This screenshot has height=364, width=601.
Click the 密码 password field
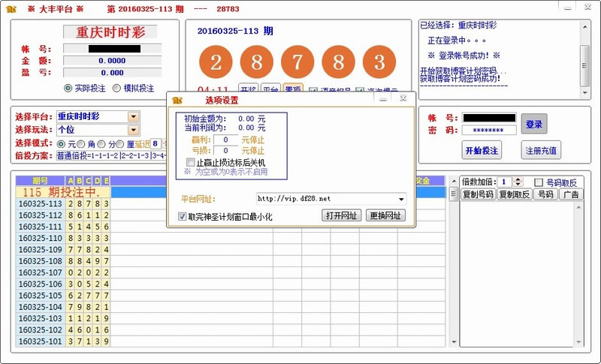pos(489,130)
